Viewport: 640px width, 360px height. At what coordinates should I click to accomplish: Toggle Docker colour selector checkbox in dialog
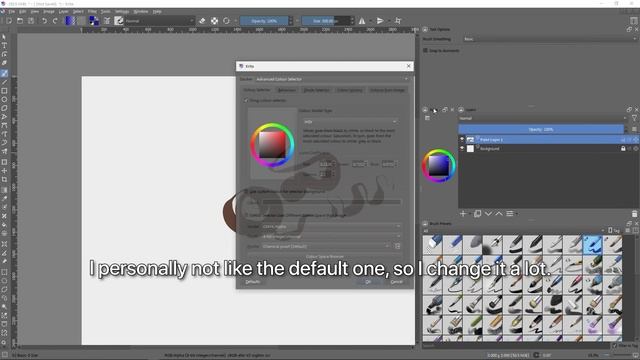pyautogui.click(x=246, y=100)
